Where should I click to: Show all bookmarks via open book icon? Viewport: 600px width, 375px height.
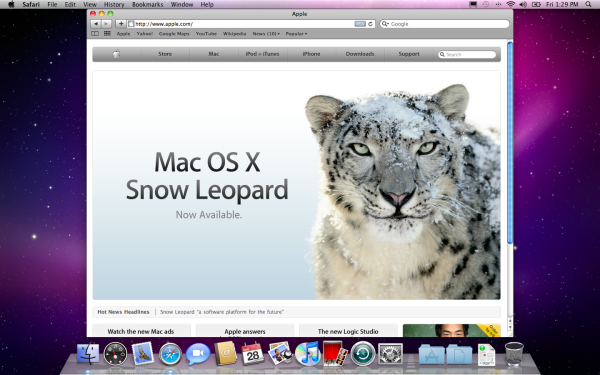coord(95,34)
